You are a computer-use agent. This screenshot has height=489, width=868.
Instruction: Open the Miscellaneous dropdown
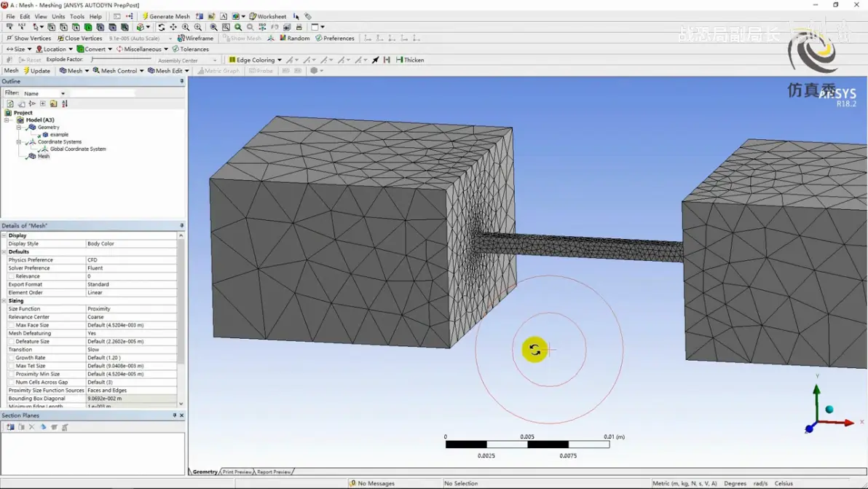point(142,50)
